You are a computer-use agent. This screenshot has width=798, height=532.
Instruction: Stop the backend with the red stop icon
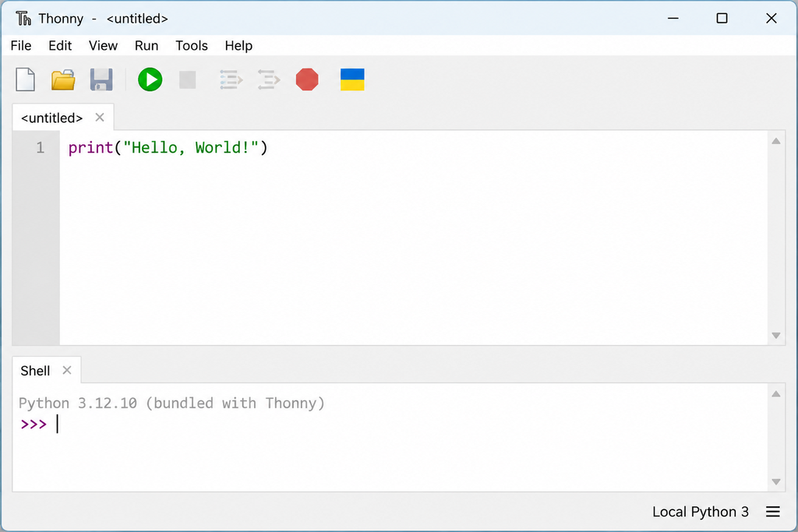pos(307,80)
